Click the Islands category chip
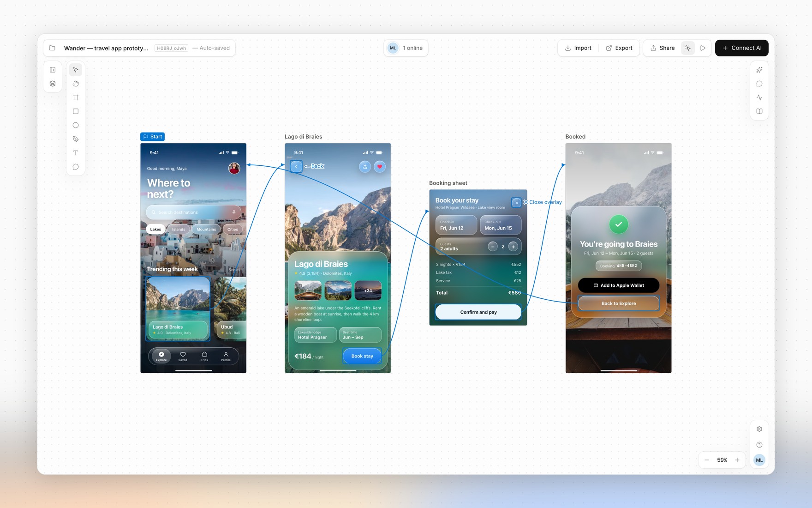The width and height of the screenshot is (812, 508). (179, 229)
